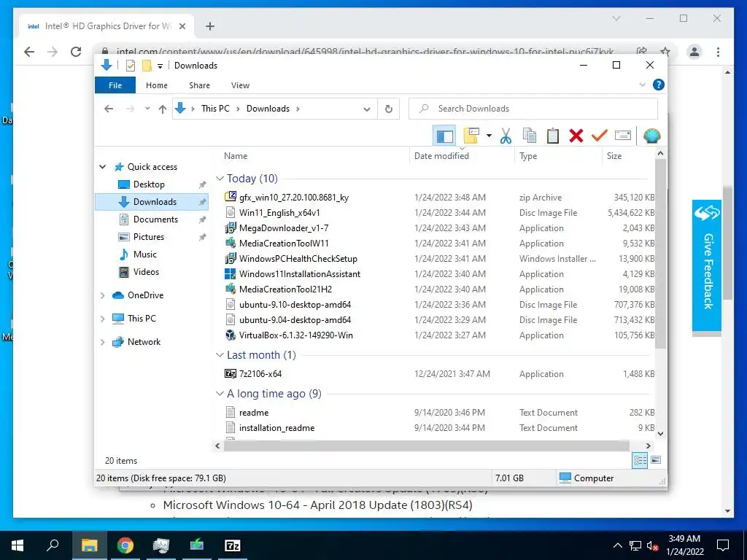Select Documents in navigation pane
Screen dimensions: 747x560
click(x=156, y=219)
